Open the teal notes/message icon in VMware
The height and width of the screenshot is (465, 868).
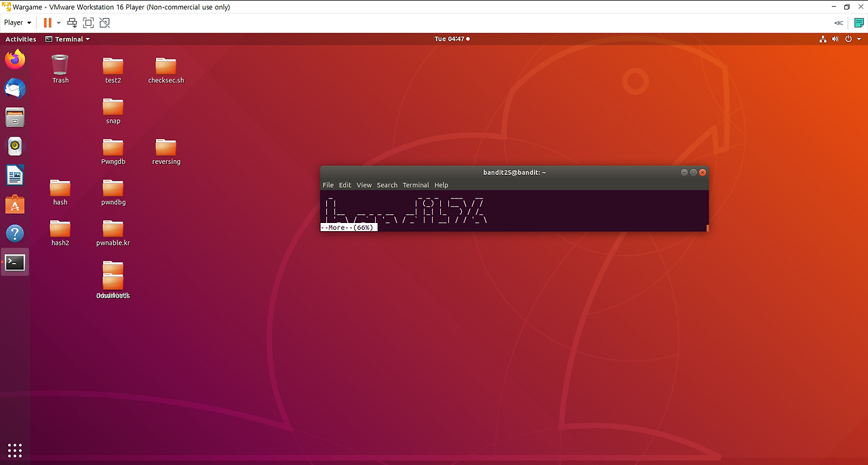(x=859, y=22)
